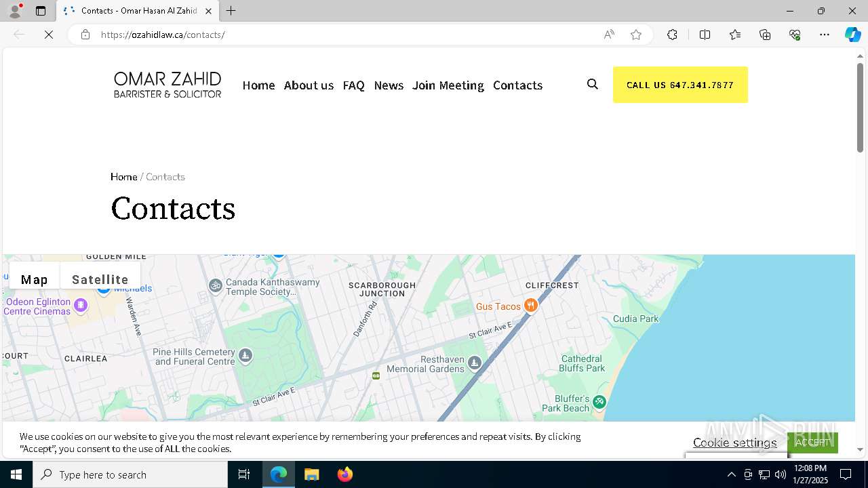
Task: Click Scarborough Junction map label
Action: [382, 289]
